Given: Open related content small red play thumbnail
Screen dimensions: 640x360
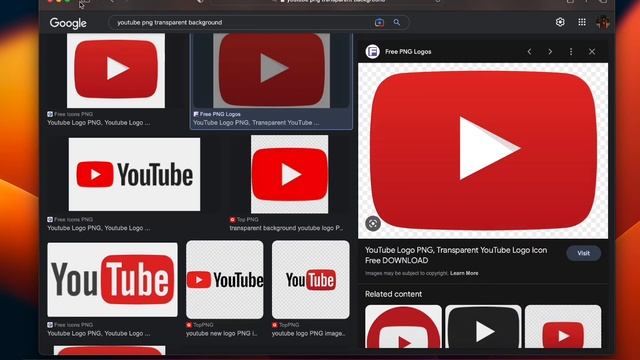Looking at the screenshot, I should [563, 327].
